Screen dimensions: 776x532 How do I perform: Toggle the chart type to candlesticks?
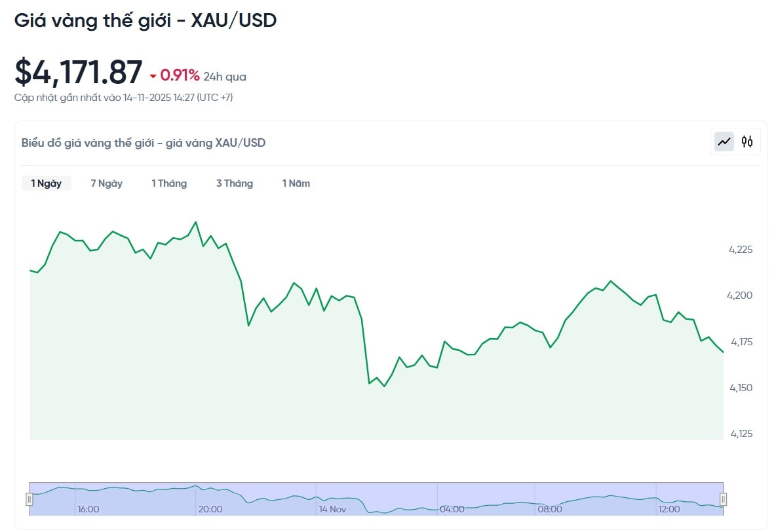coord(746,142)
